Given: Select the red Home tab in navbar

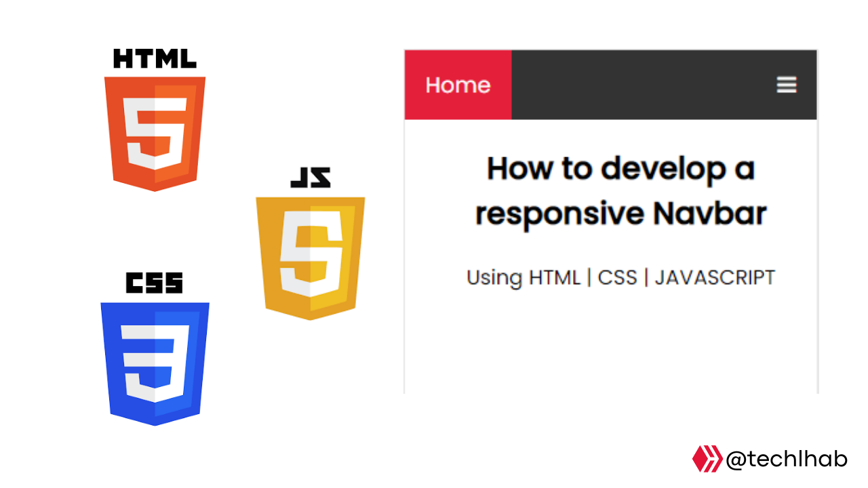Looking at the screenshot, I should [x=458, y=85].
